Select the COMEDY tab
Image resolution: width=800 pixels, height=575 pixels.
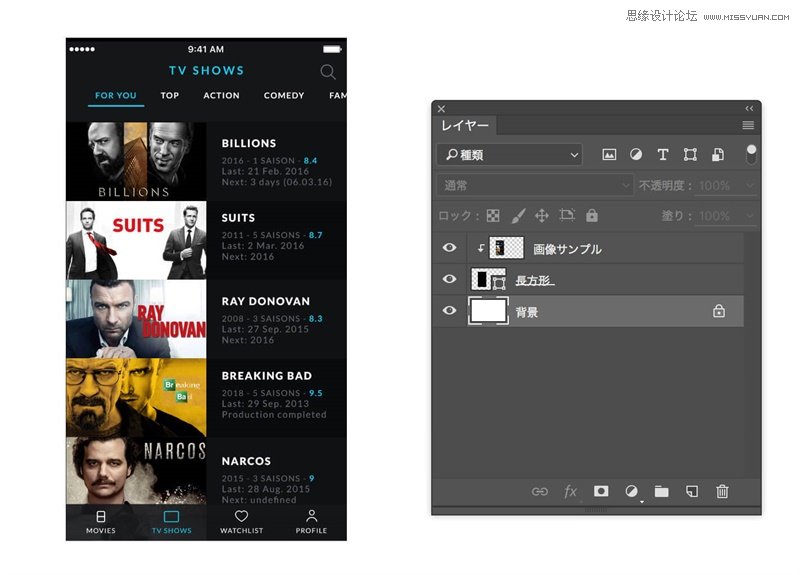[284, 95]
